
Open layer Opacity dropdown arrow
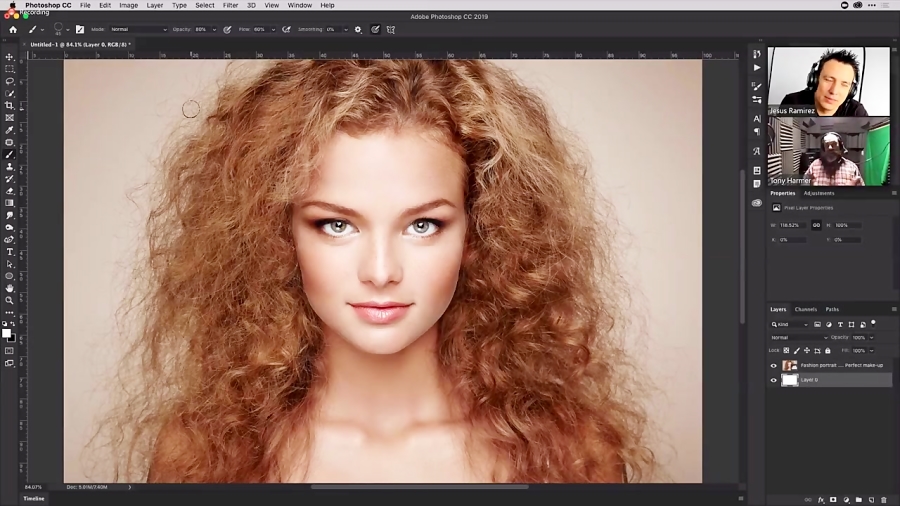(x=871, y=337)
